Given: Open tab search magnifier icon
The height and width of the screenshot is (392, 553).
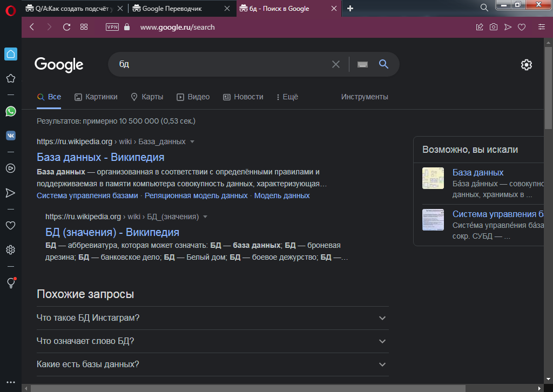Looking at the screenshot, I should (484, 8).
